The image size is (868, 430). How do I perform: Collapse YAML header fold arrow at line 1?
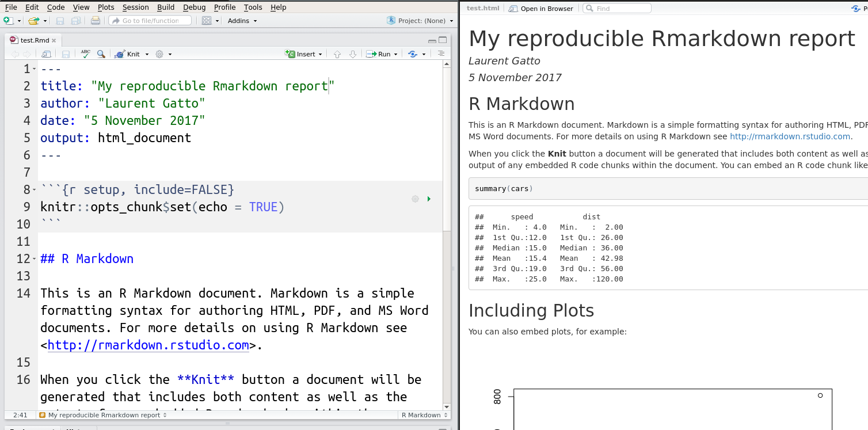[35, 70]
